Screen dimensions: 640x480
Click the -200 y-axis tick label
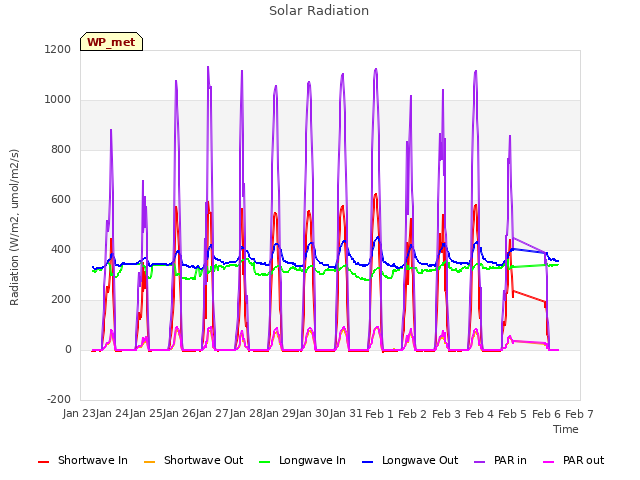59,399
